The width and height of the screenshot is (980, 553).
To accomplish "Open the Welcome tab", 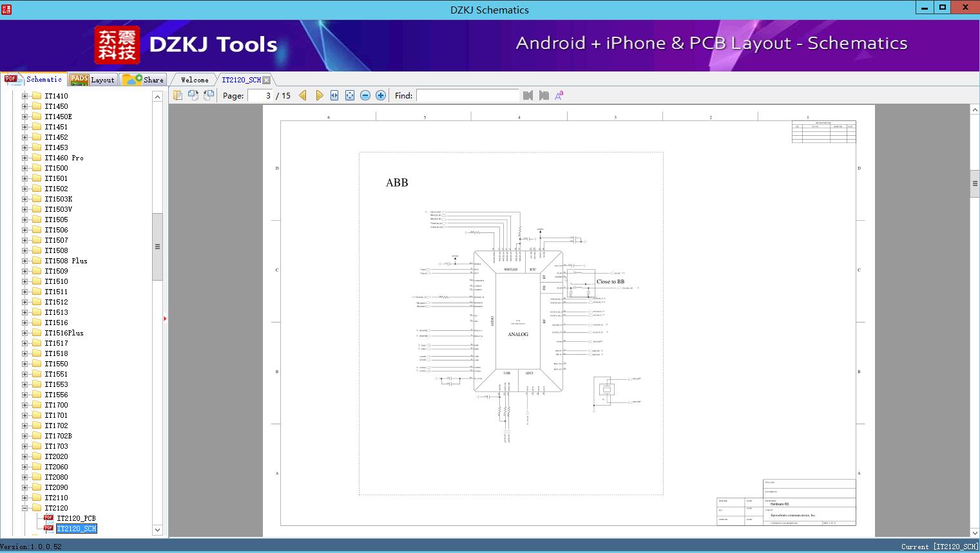I will (195, 80).
